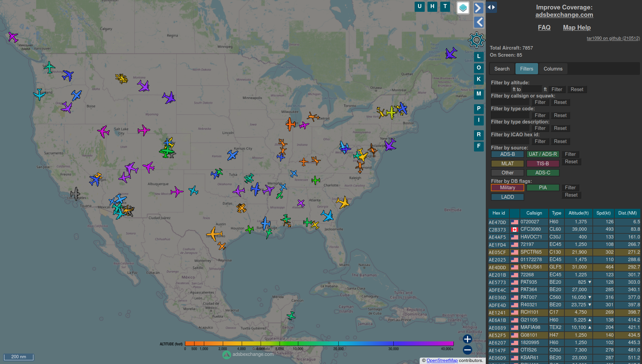Open the Map Help link
The height and width of the screenshot is (364, 642).
pyautogui.click(x=577, y=28)
